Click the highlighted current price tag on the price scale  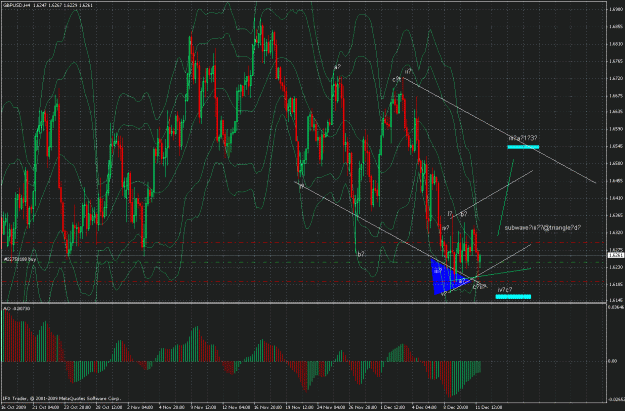[x=616, y=255]
